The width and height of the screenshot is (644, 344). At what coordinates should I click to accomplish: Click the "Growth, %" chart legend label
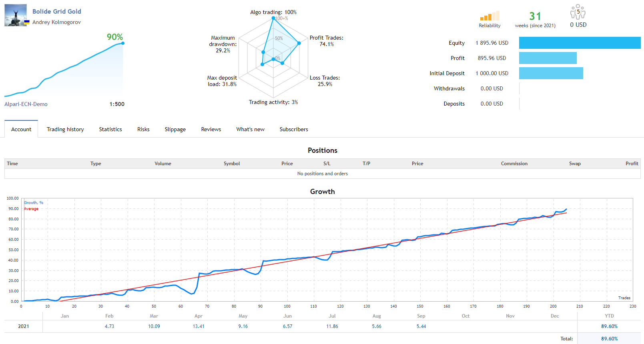(34, 203)
